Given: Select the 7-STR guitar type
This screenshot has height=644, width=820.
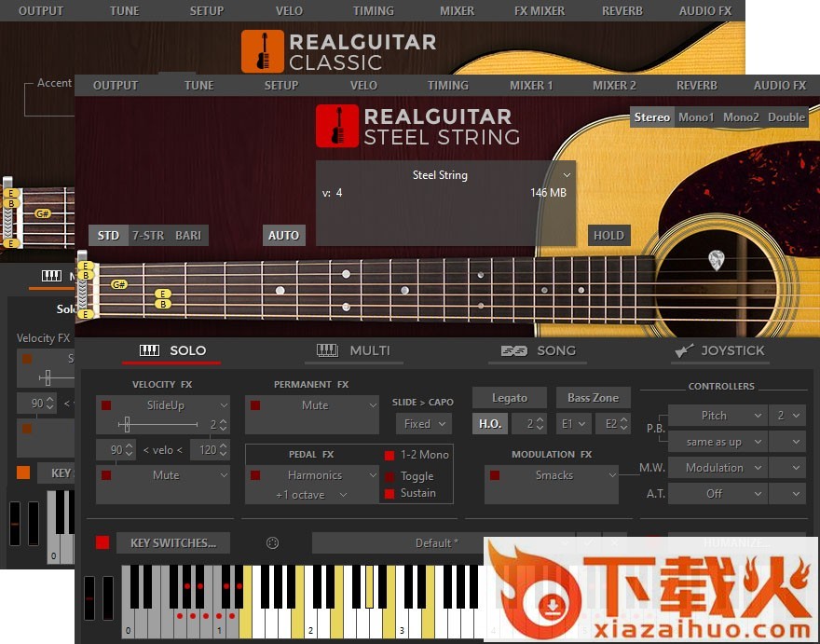Looking at the screenshot, I should click(x=148, y=236).
